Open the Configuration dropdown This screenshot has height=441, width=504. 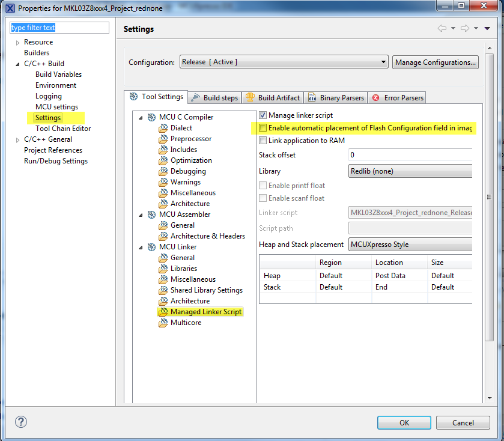pyautogui.click(x=284, y=62)
